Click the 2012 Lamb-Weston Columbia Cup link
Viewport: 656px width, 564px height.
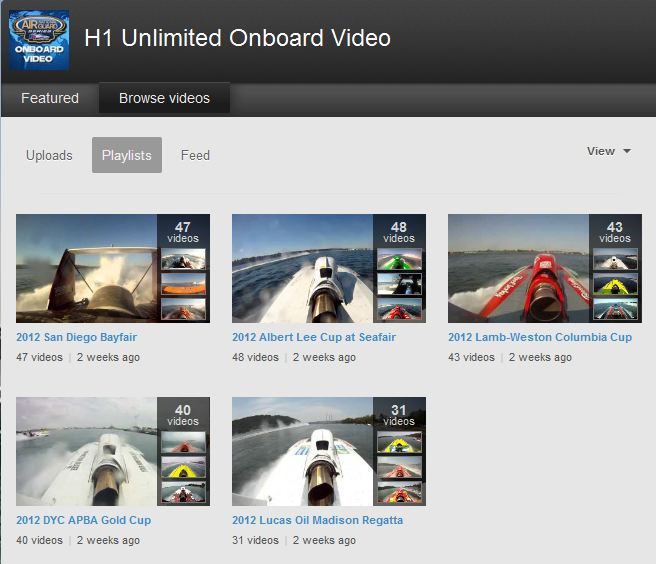540,337
